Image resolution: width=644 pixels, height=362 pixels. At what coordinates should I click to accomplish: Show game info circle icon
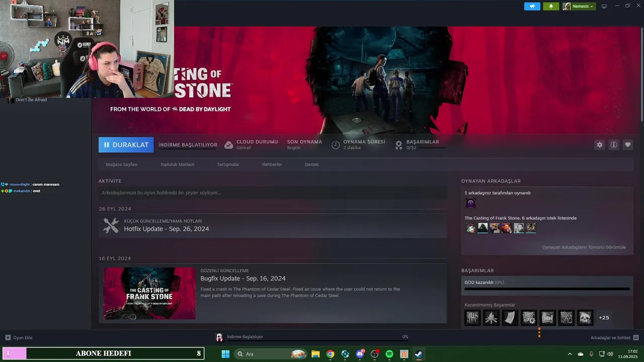click(614, 145)
